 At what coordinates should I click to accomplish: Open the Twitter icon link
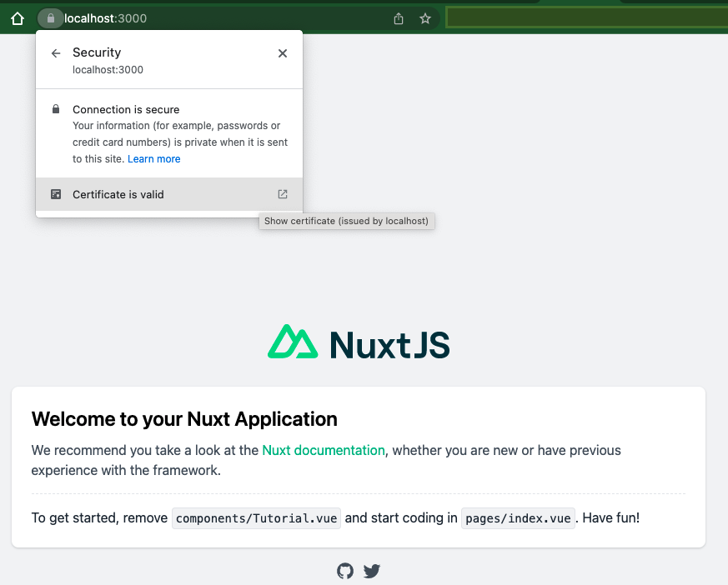[x=371, y=571]
